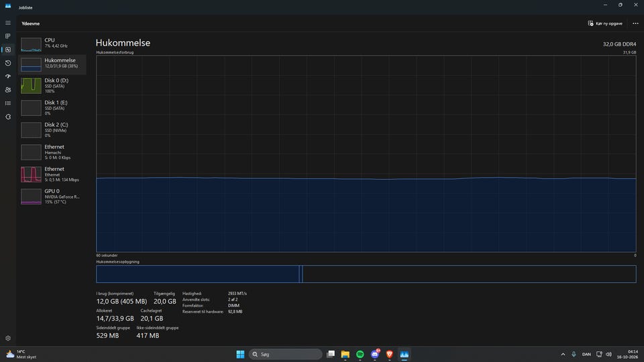Open Discord from the taskbar
This screenshot has height=362, width=644.
click(375, 354)
